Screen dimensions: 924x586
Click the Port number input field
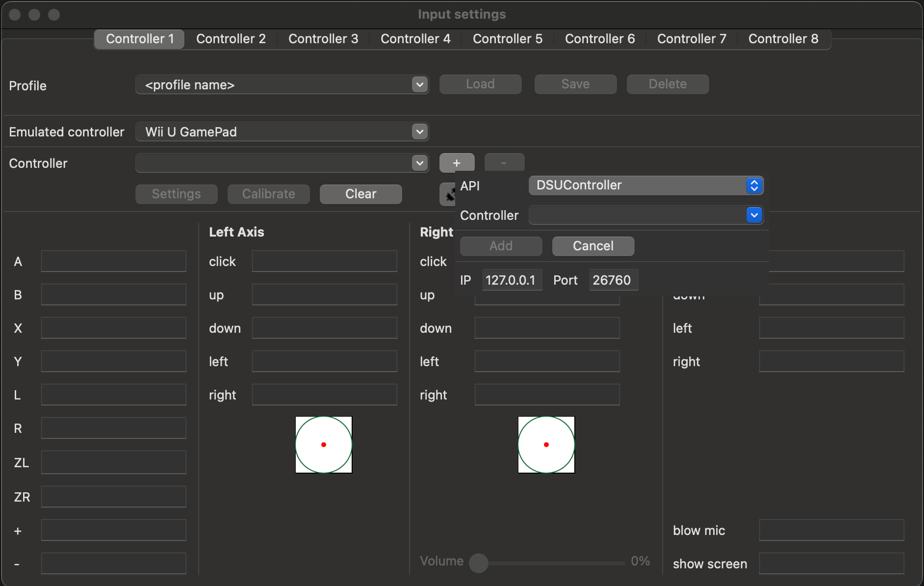613,280
